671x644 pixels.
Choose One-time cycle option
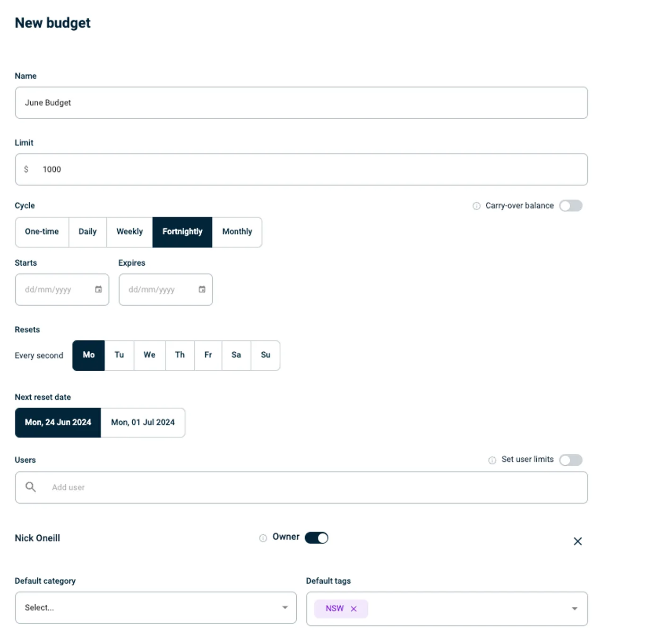pyautogui.click(x=42, y=232)
